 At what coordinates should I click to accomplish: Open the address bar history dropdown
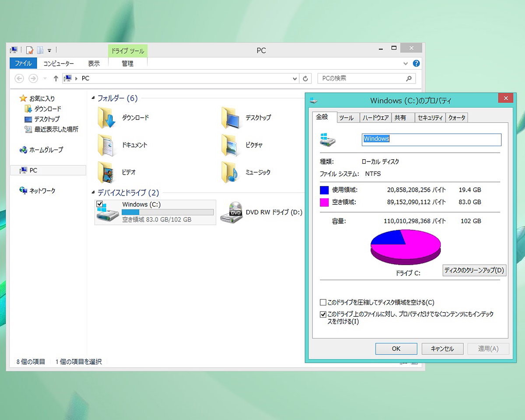coord(295,79)
